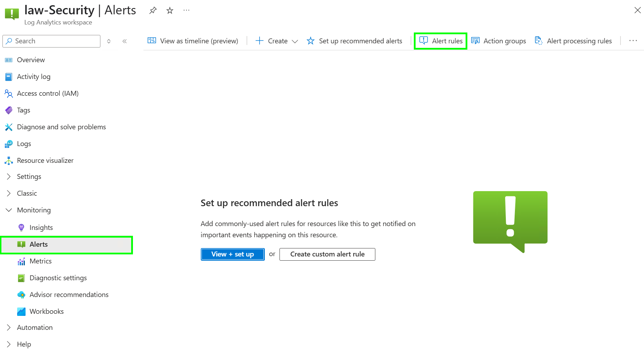Pin the law-Security blade with the pin icon

pos(153,10)
